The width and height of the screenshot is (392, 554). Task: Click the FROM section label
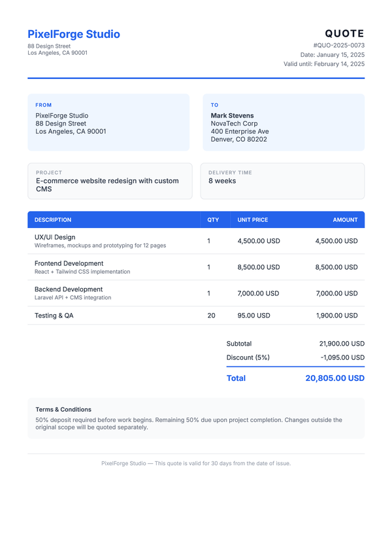point(44,105)
